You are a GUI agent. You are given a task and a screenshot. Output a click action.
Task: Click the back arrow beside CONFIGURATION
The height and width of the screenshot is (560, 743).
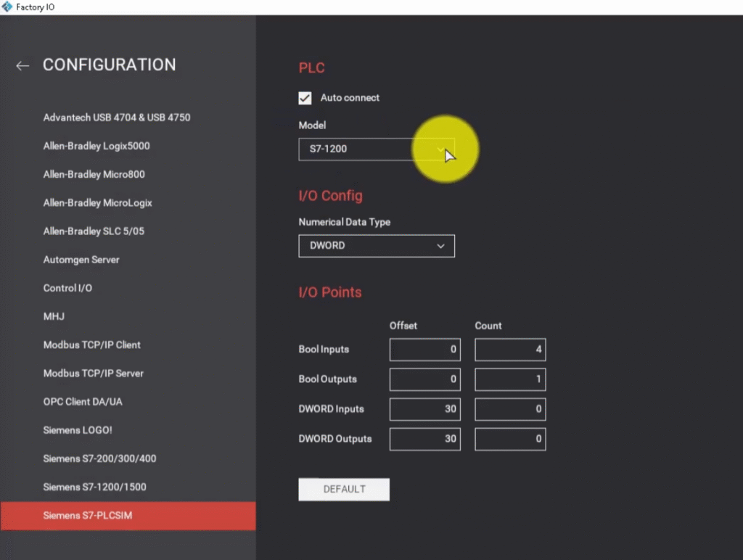tap(22, 66)
